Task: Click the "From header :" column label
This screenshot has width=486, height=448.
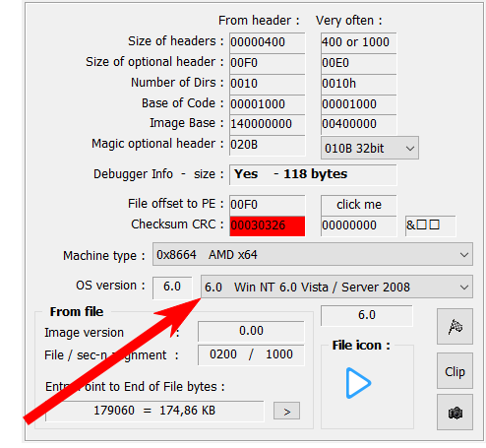Action: 259,21
